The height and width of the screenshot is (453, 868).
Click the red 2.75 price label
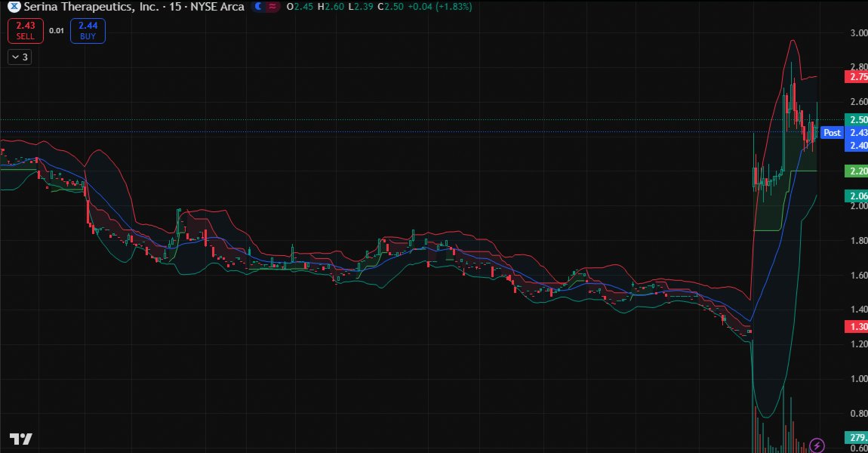857,77
